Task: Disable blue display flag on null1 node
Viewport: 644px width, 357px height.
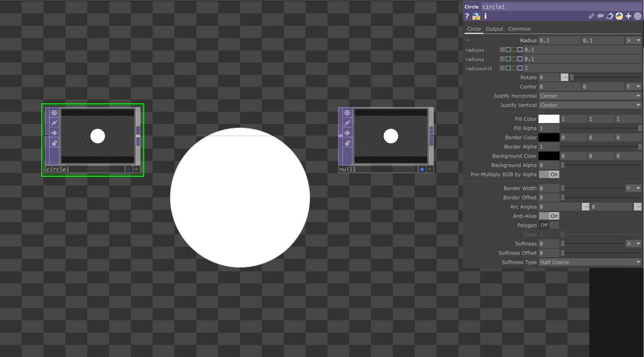Action: coord(422,169)
